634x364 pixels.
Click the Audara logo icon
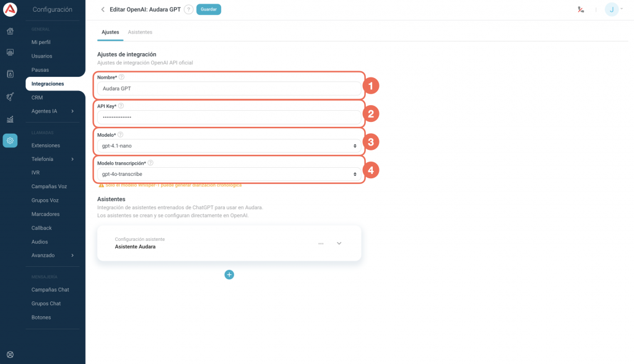point(10,9)
